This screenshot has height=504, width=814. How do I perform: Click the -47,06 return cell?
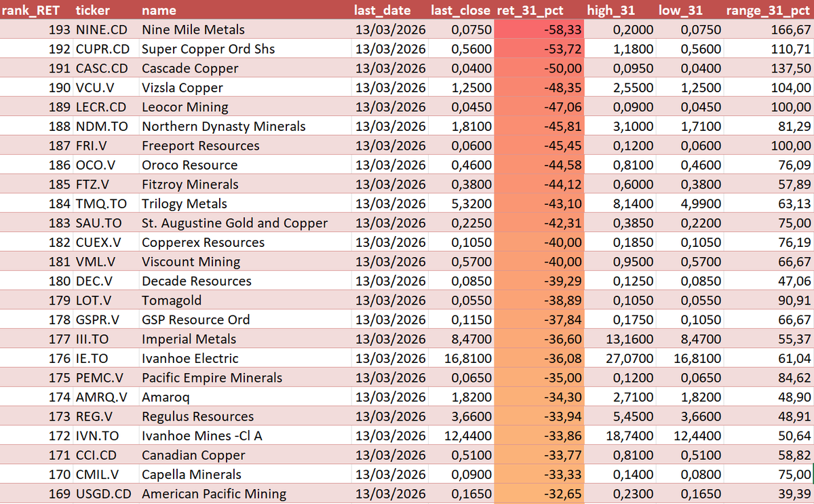[x=540, y=107]
